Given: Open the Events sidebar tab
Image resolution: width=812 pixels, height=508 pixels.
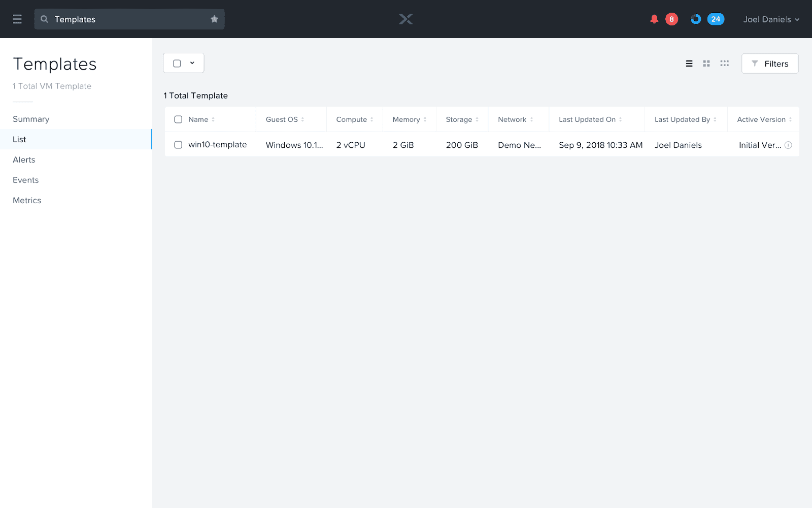Looking at the screenshot, I should (76, 180).
